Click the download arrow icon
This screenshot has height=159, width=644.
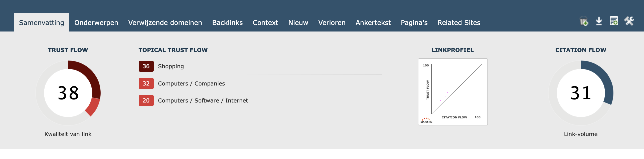pyautogui.click(x=599, y=21)
